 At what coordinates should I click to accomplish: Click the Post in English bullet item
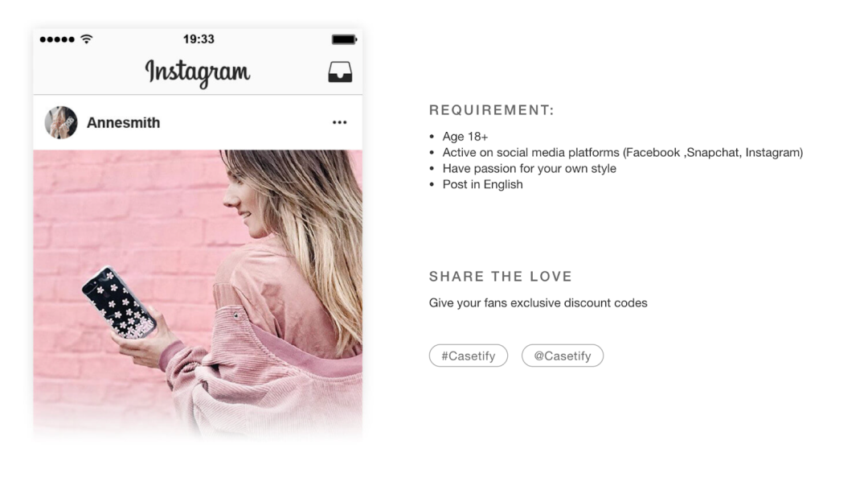(482, 184)
